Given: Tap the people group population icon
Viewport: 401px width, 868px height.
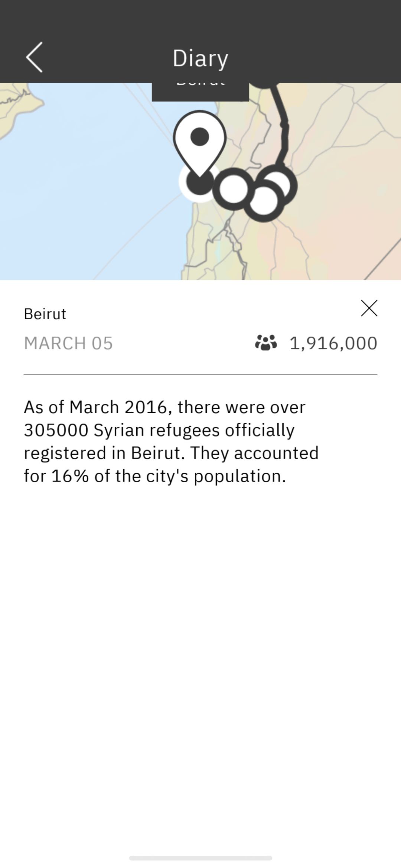Looking at the screenshot, I should point(266,343).
